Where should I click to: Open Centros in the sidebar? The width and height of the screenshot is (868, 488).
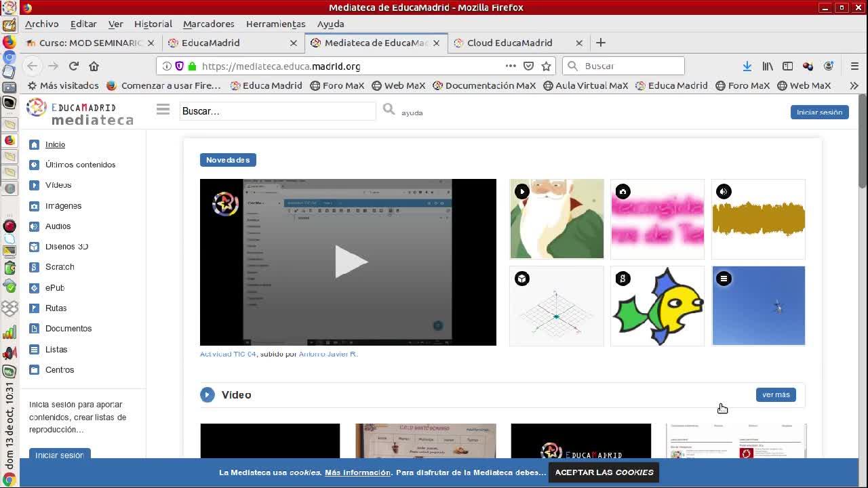tap(60, 370)
